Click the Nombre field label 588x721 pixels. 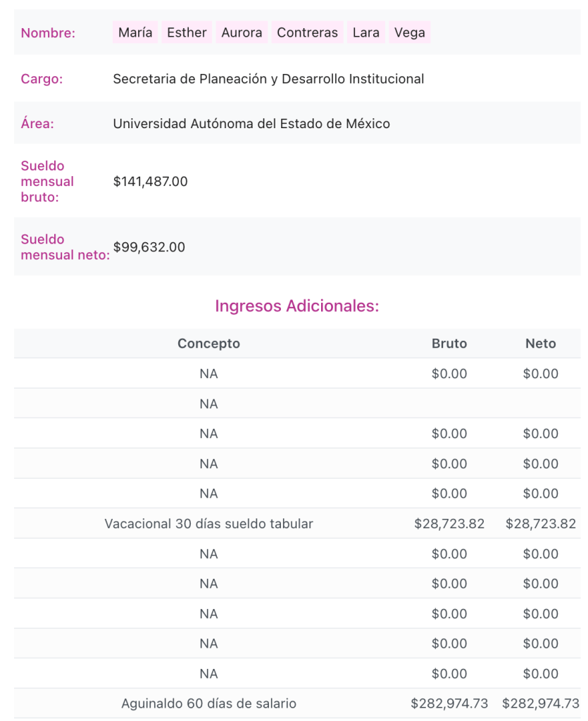pyautogui.click(x=48, y=32)
